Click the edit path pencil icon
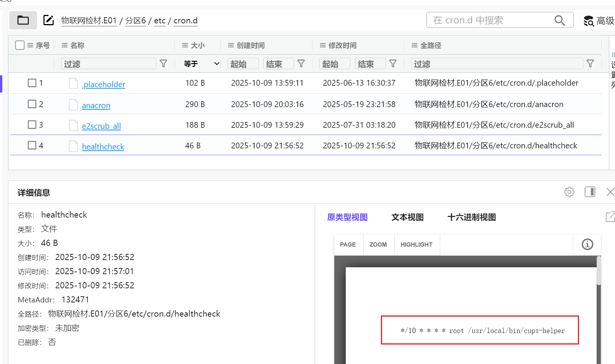The height and width of the screenshot is (364, 615). 49,20
